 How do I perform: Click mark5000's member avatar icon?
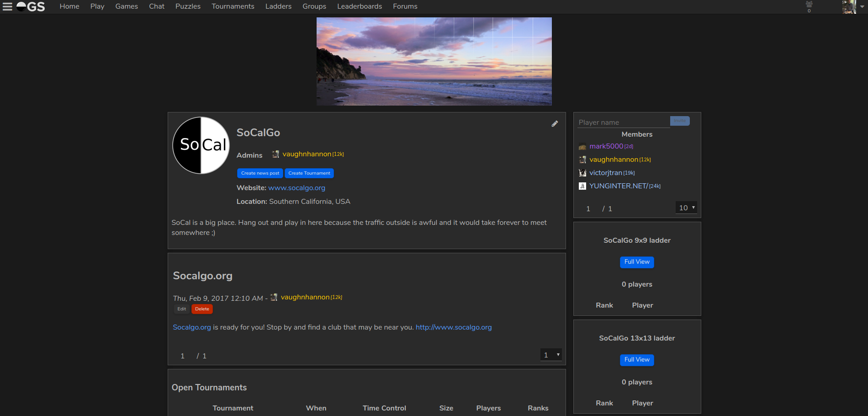[582, 147]
